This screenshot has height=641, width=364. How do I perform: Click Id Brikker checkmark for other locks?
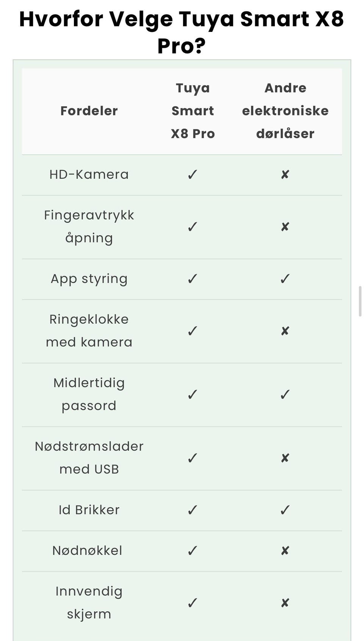pyautogui.click(x=285, y=510)
